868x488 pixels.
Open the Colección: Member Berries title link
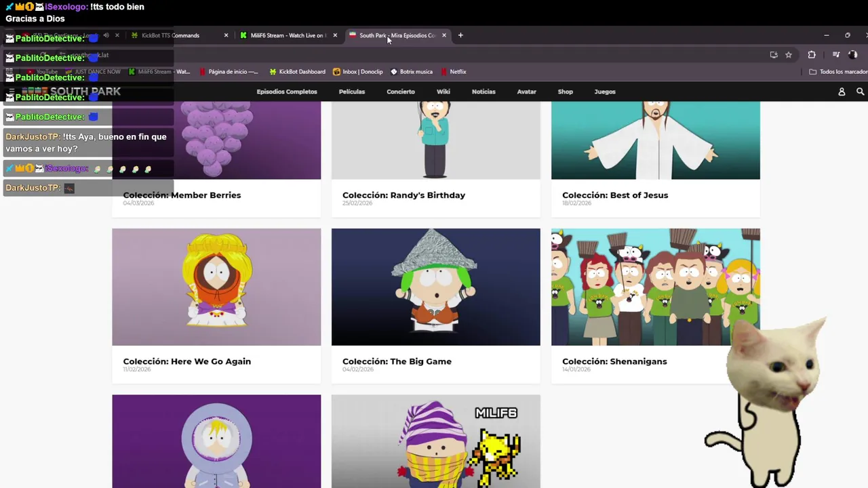(182, 195)
